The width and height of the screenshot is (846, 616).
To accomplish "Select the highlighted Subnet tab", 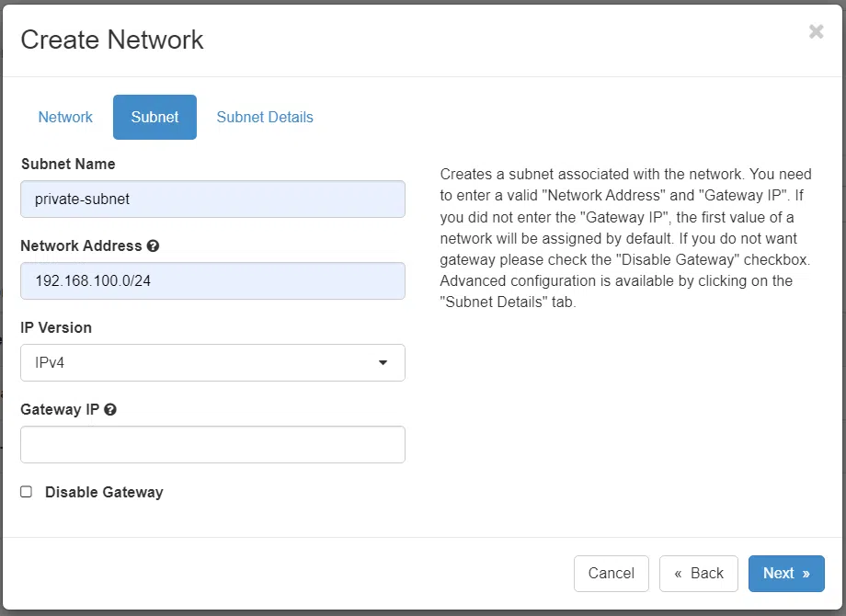I will click(x=154, y=117).
